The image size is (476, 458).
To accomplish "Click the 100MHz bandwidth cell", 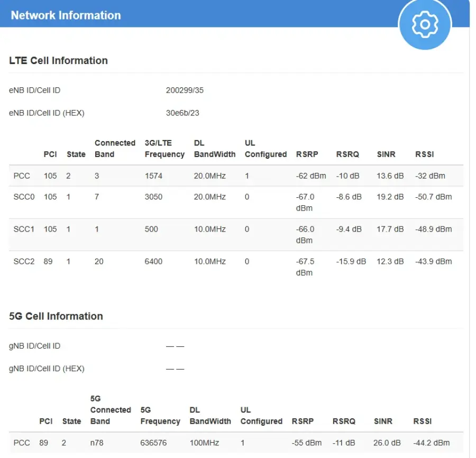I will pyautogui.click(x=204, y=443).
